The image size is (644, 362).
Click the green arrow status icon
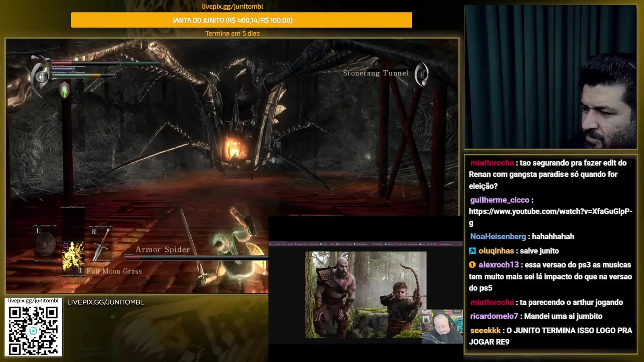pyautogui.click(x=64, y=92)
